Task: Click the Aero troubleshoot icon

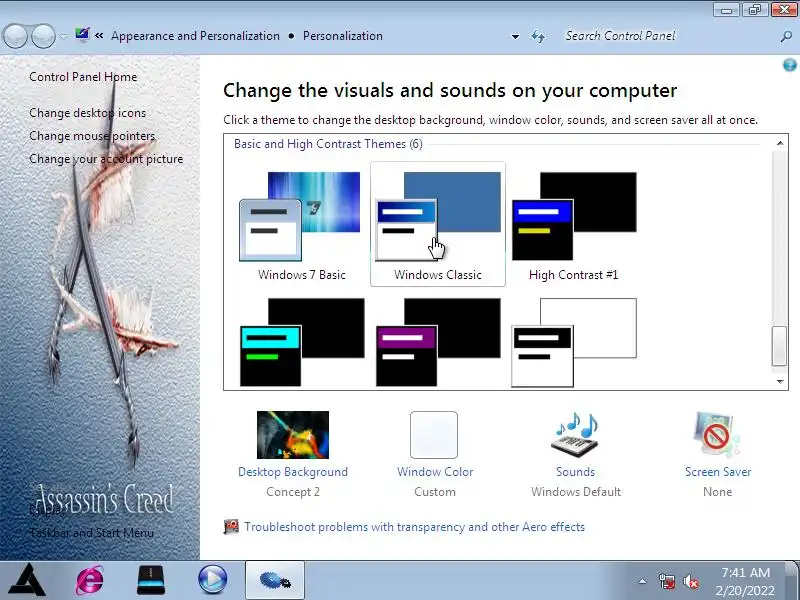Action: click(231, 527)
